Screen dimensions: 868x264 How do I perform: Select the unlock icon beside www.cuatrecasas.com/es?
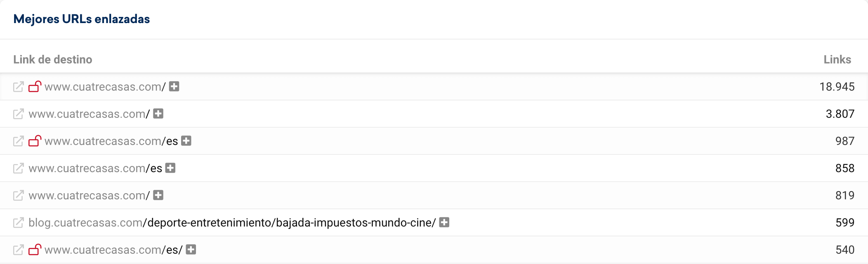(35, 140)
